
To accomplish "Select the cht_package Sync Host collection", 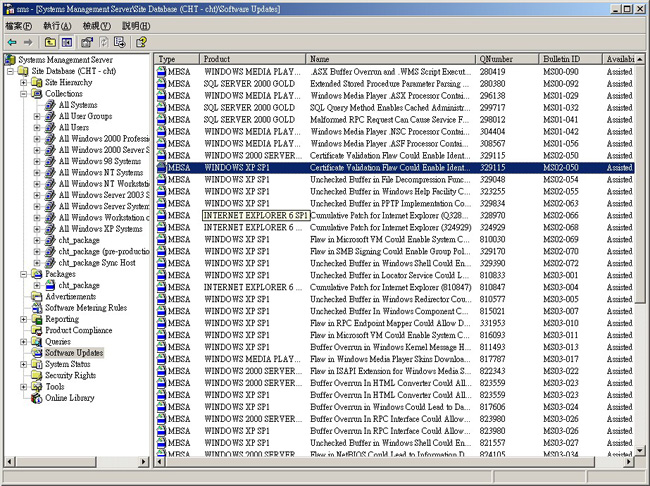I will (x=97, y=262).
